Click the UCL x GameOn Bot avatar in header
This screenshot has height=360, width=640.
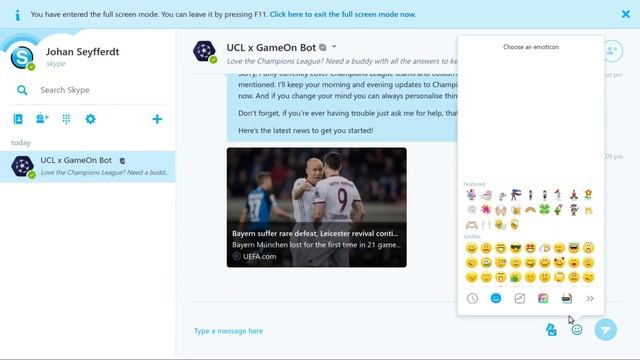tap(204, 52)
